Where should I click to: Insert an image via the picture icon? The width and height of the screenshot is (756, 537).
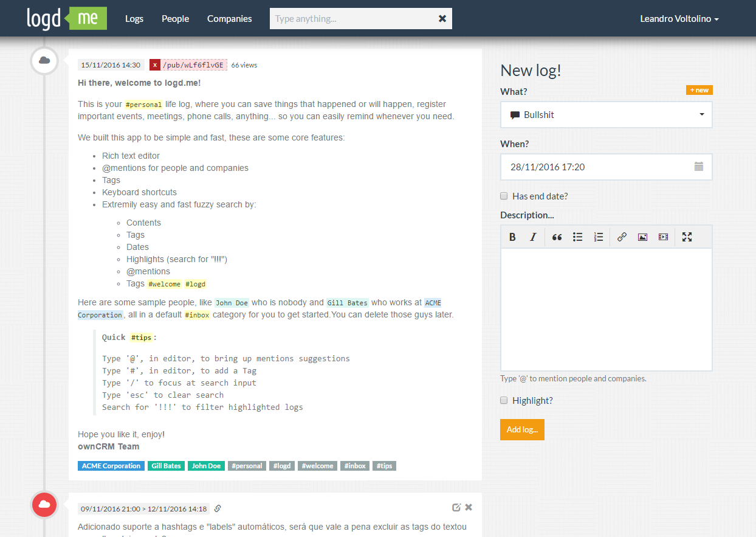click(642, 237)
